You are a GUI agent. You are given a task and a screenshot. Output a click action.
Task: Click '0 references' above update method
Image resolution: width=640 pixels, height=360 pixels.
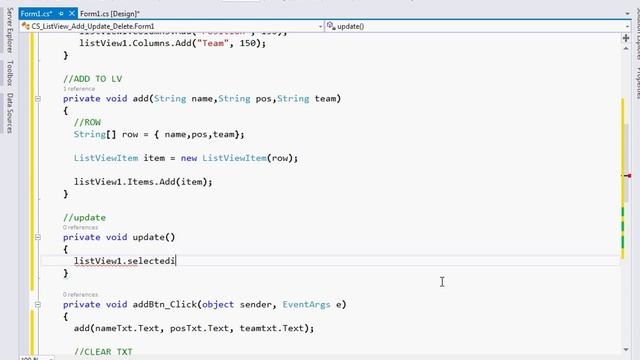coord(80,227)
